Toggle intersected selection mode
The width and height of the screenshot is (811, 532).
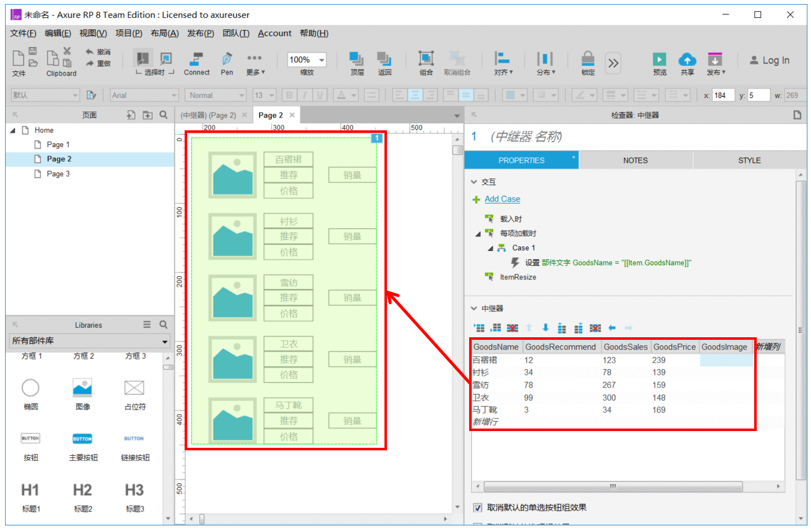(143, 58)
